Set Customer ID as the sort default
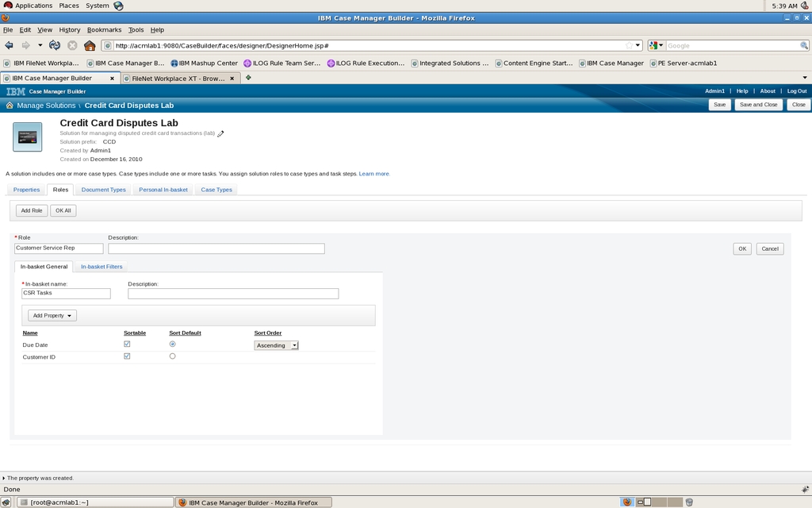Image resolution: width=812 pixels, height=508 pixels. click(172, 356)
